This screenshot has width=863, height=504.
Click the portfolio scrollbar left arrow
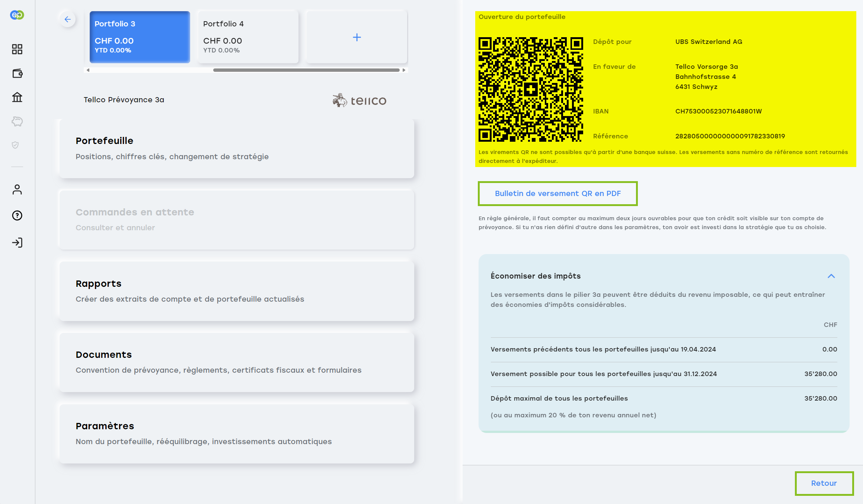point(88,70)
